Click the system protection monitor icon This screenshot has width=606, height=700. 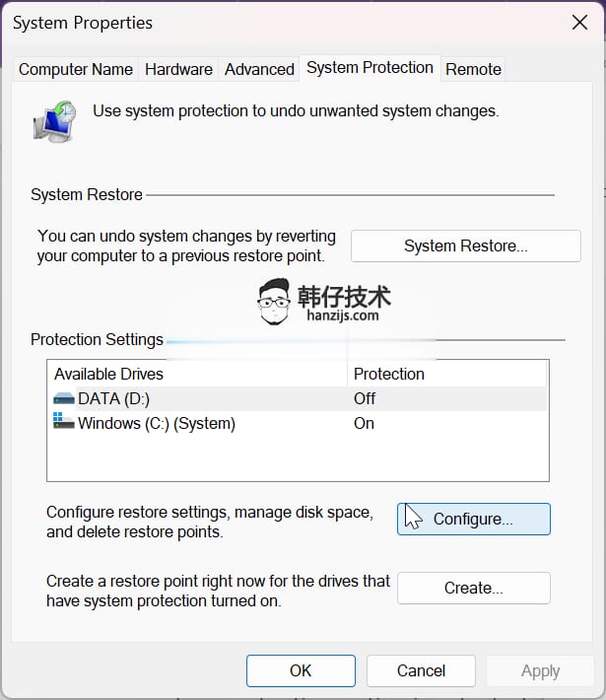click(x=55, y=121)
